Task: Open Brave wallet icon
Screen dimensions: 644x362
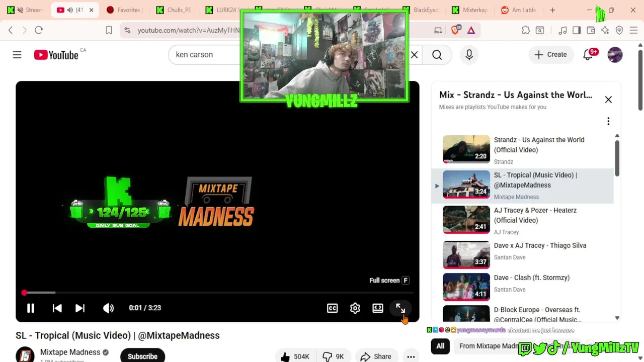Action: (591, 30)
